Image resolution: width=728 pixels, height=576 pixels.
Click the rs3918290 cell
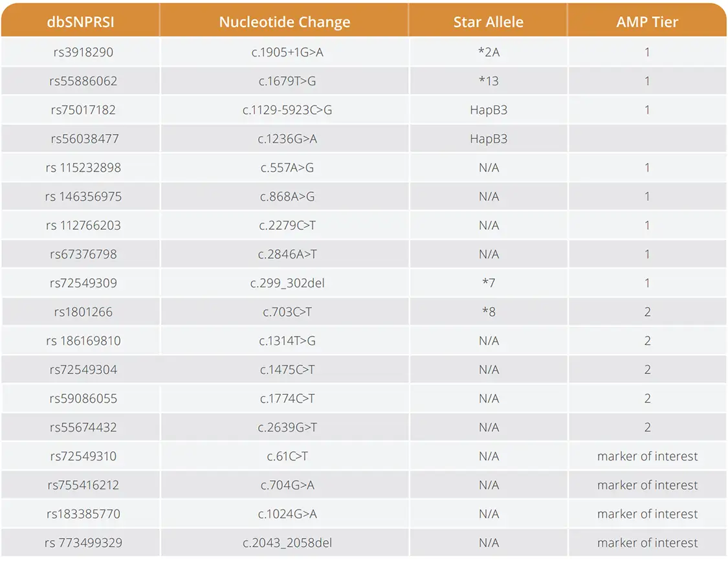pyautogui.click(x=83, y=52)
